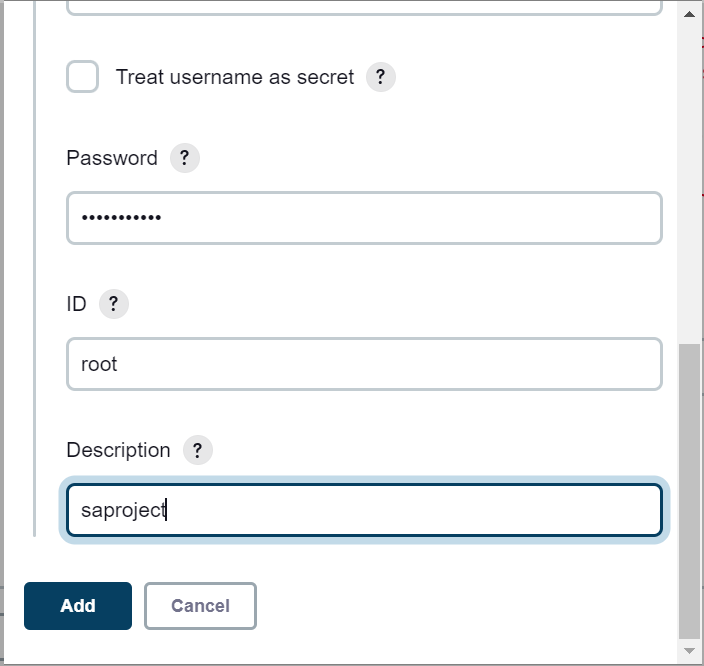The image size is (704, 666).
Task: Open the Password field help icon
Action: [x=185, y=158]
